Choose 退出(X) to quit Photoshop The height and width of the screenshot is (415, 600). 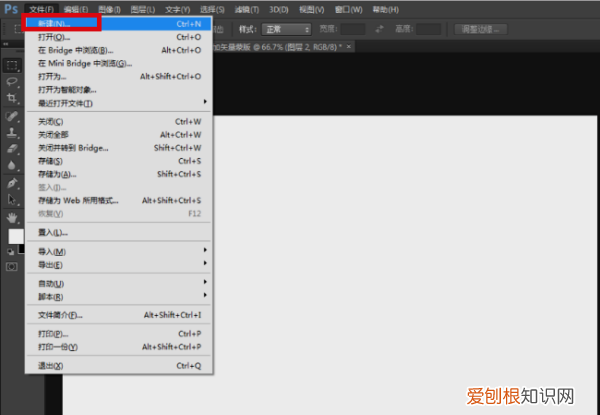[50, 365]
